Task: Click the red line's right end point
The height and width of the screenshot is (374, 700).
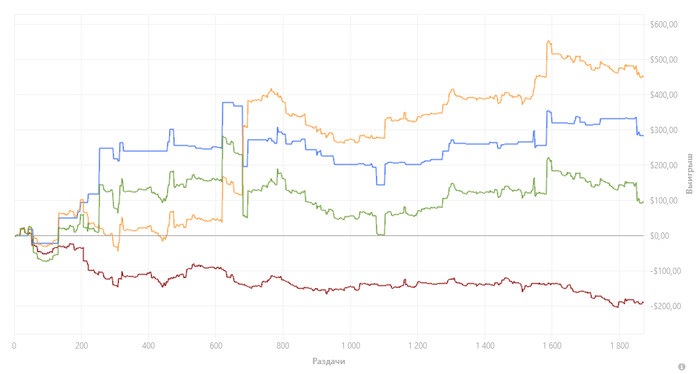Action: coord(642,303)
